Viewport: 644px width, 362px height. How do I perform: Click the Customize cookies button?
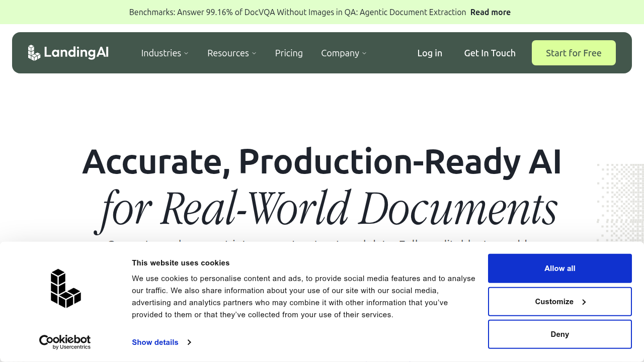(560, 302)
